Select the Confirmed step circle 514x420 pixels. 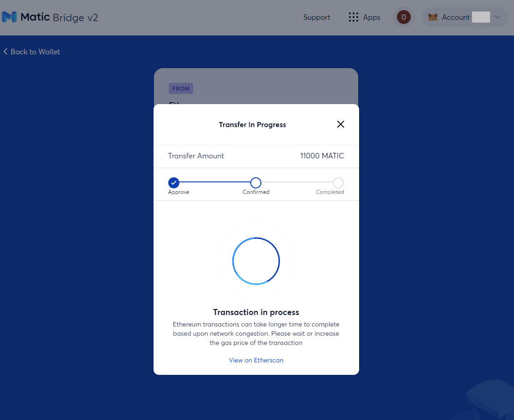(x=256, y=183)
